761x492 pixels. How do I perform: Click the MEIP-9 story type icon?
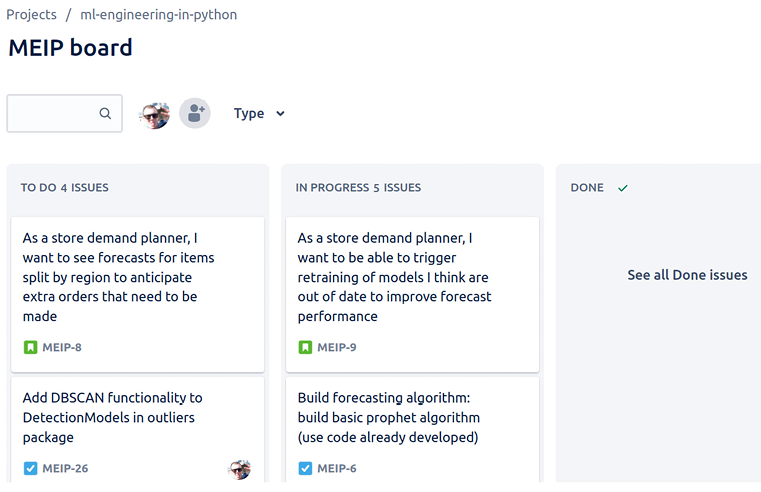305,348
